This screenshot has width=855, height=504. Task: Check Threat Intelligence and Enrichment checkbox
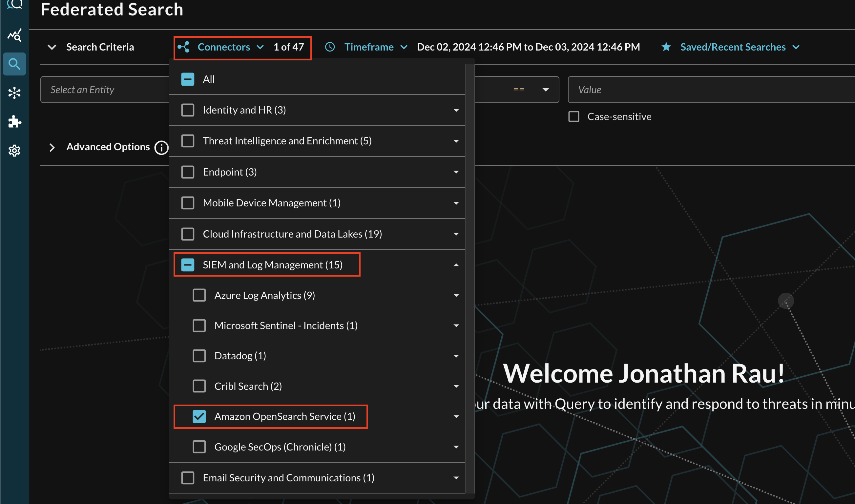pyautogui.click(x=188, y=141)
